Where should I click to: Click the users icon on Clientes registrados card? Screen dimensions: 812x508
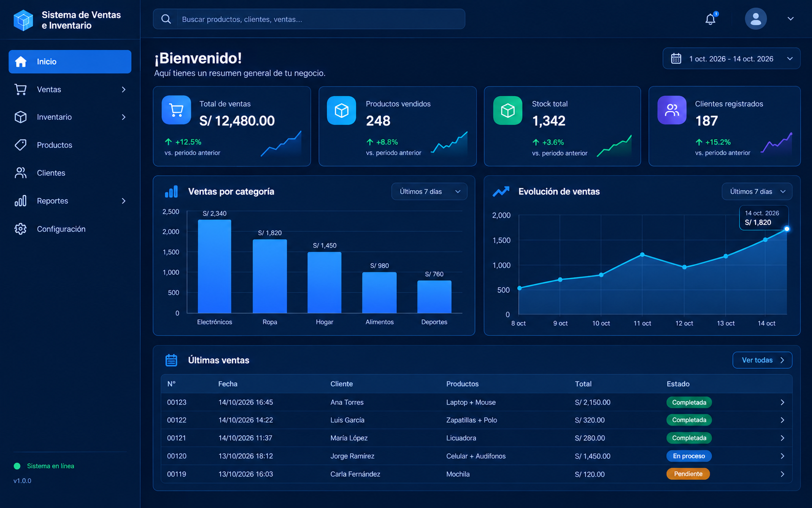(x=672, y=110)
